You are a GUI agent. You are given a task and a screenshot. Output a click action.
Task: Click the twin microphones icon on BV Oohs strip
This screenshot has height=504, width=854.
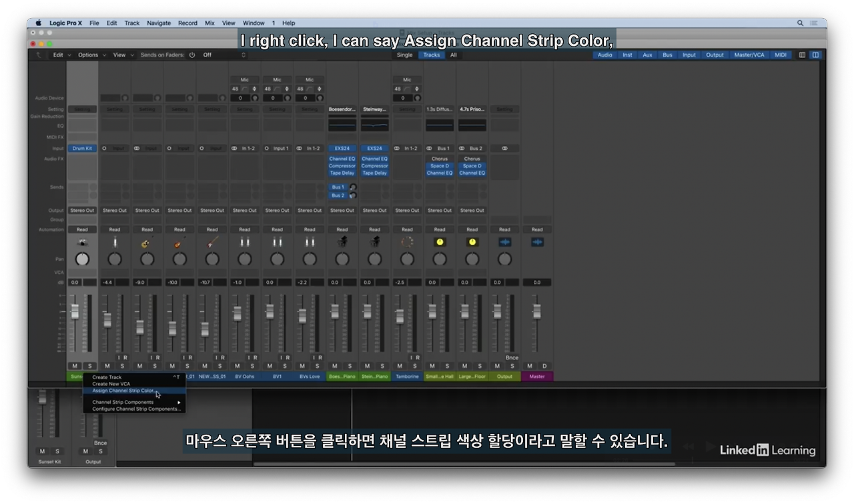click(x=245, y=243)
